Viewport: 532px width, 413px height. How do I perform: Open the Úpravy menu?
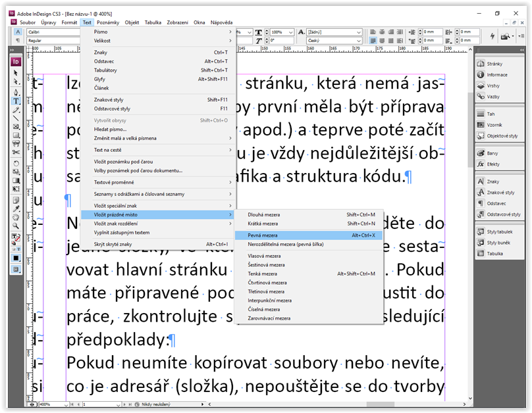tap(49, 22)
